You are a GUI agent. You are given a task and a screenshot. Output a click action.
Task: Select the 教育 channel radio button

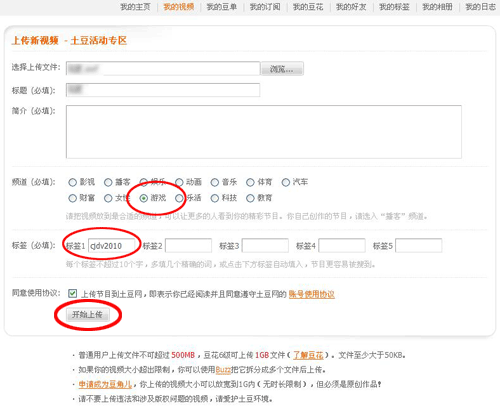(x=250, y=198)
